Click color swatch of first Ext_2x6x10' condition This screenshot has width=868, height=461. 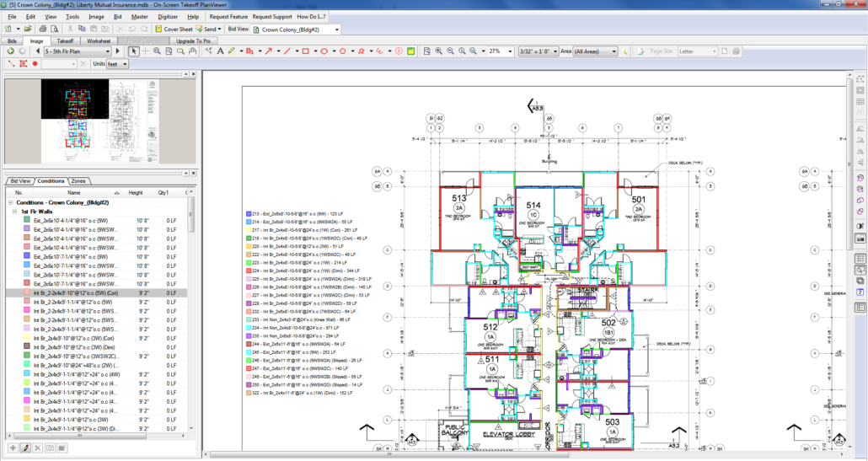point(27,219)
